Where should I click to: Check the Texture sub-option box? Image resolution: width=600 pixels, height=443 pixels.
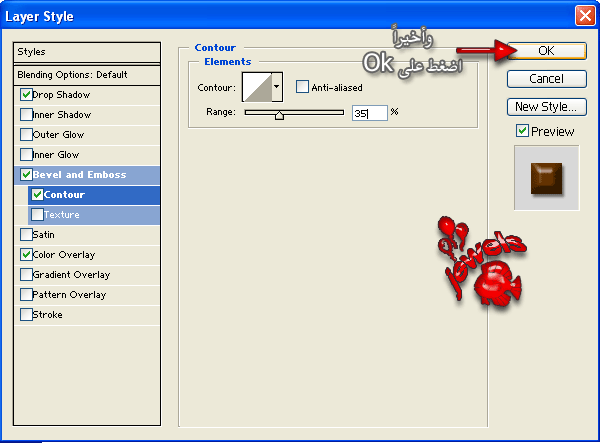pyautogui.click(x=38, y=215)
